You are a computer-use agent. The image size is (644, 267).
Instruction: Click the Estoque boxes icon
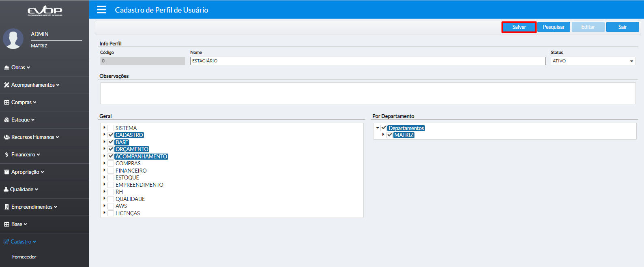6,120
